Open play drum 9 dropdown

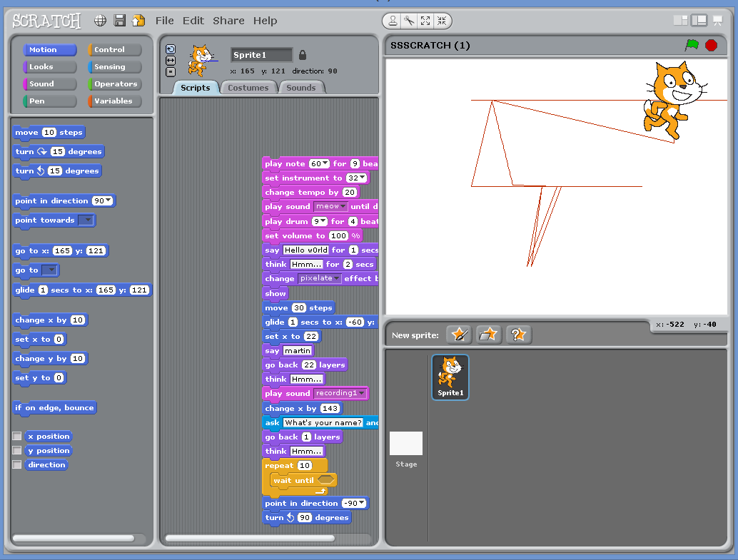323,221
